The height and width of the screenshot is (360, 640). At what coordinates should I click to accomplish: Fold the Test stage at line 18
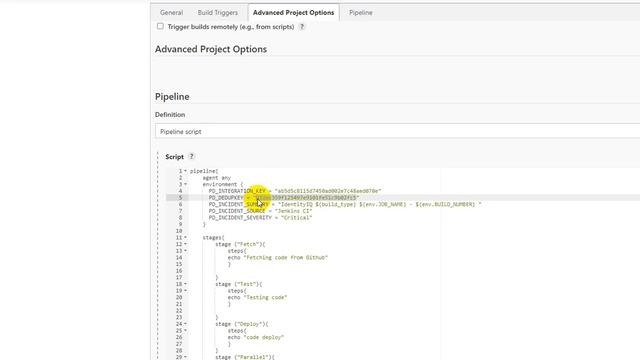point(185,284)
